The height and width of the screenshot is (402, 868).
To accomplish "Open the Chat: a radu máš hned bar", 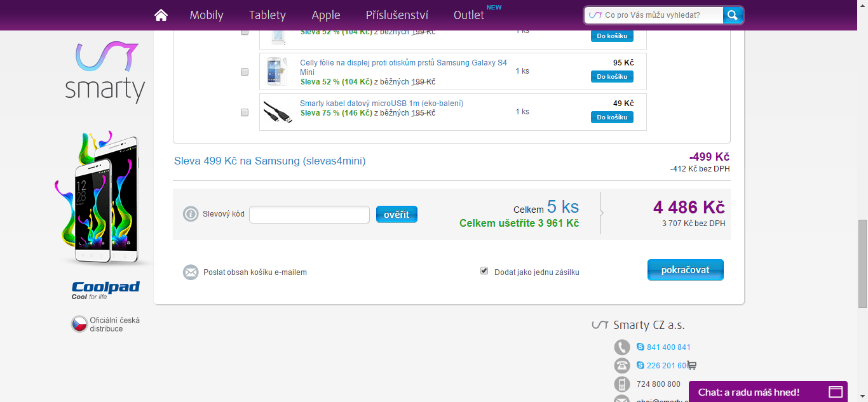I will [x=768, y=392].
